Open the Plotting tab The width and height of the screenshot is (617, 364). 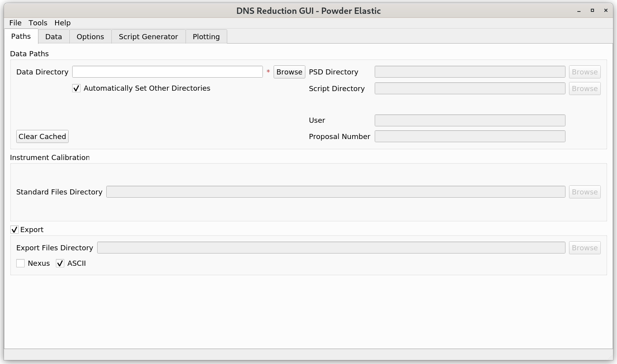[206, 37]
